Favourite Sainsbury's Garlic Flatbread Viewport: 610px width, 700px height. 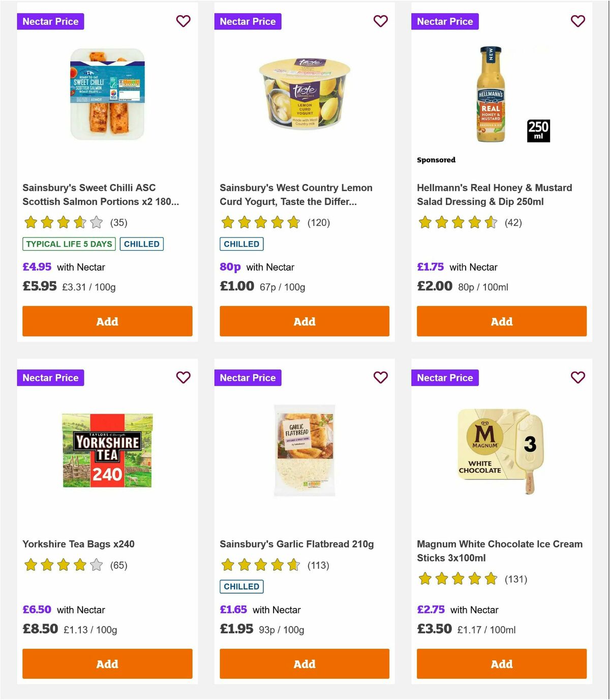tap(380, 377)
